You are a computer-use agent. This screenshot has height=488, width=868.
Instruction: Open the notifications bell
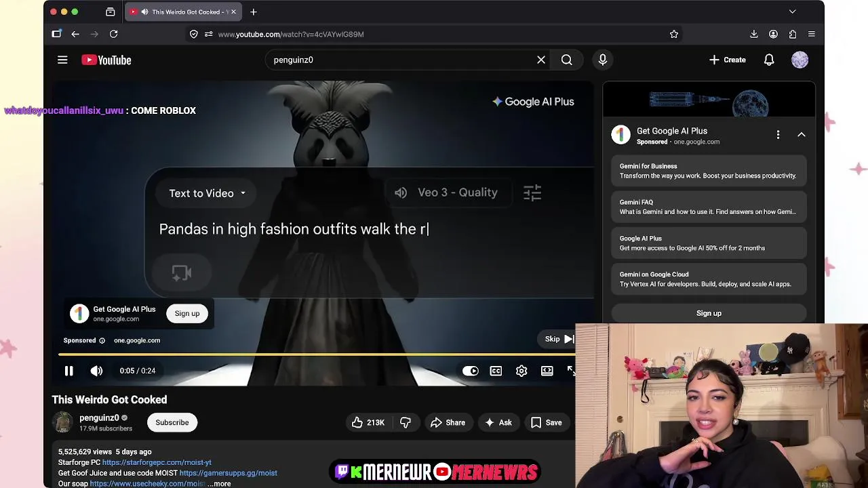click(769, 60)
